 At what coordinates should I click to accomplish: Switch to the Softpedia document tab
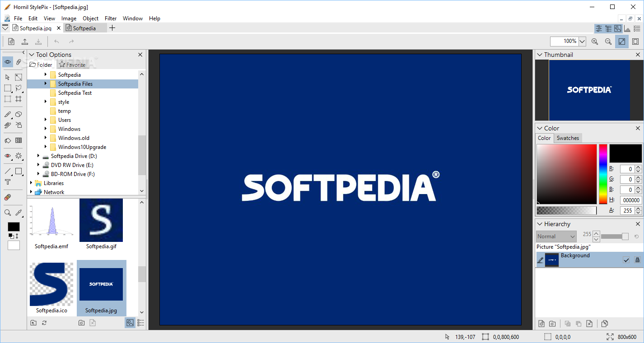pos(84,28)
